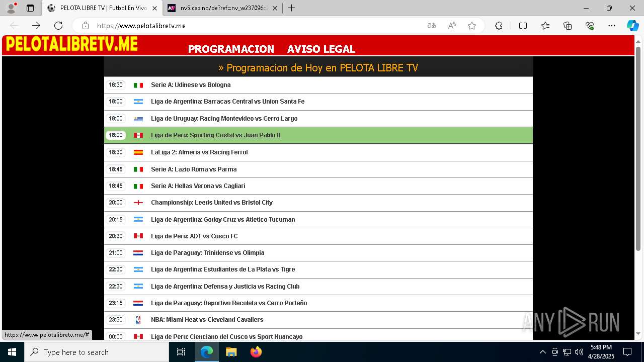Image resolution: width=644 pixels, height=362 pixels.
Task: Show hidden tray icons chevron
Action: (542, 352)
